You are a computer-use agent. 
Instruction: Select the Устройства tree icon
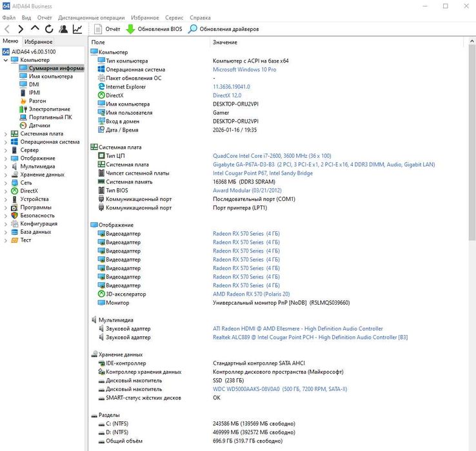pos(14,199)
